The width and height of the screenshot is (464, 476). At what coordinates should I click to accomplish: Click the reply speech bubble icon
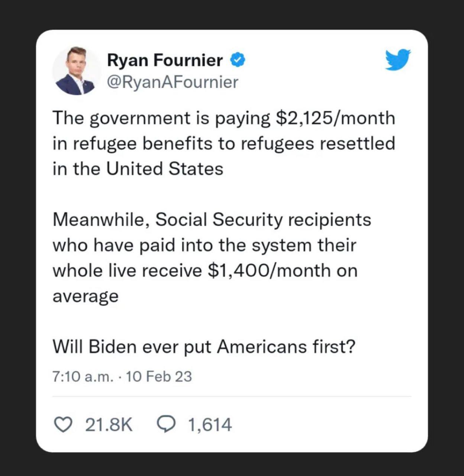click(x=166, y=424)
